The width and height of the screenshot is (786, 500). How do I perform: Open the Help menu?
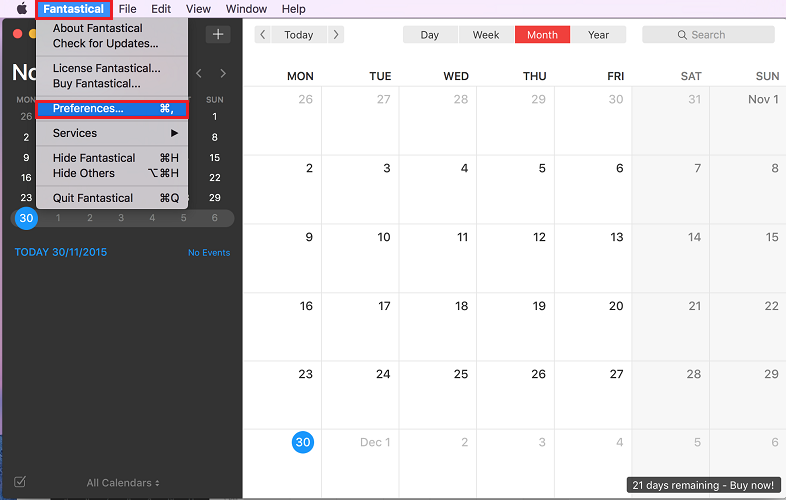click(293, 9)
